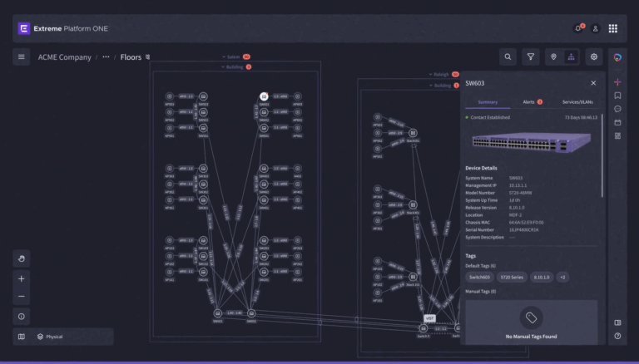
Task: Open the user account menu
Action: click(x=595, y=28)
